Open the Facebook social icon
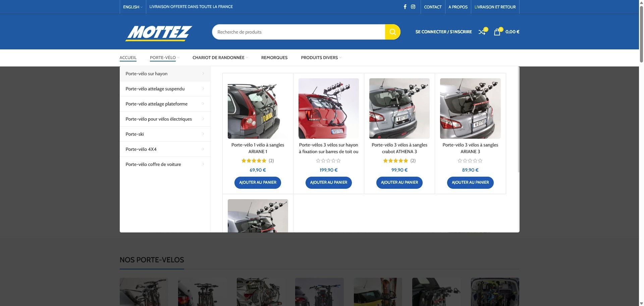 pyautogui.click(x=405, y=7)
